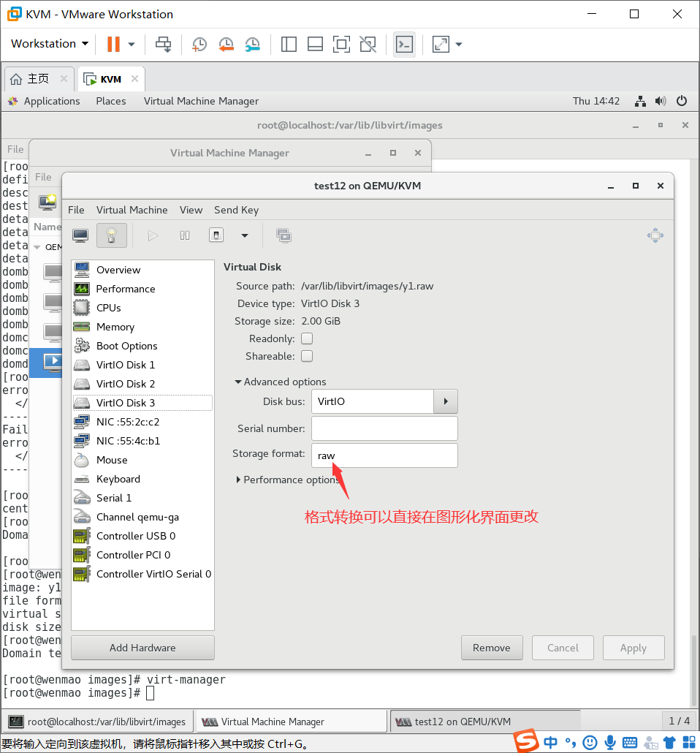Toggle fullscreen icon in test12 toolbar
The height and width of the screenshot is (753, 700).
[655, 235]
